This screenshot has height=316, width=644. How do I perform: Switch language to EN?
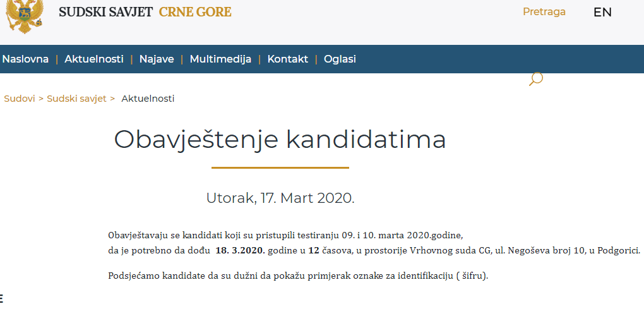tap(602, 13)
